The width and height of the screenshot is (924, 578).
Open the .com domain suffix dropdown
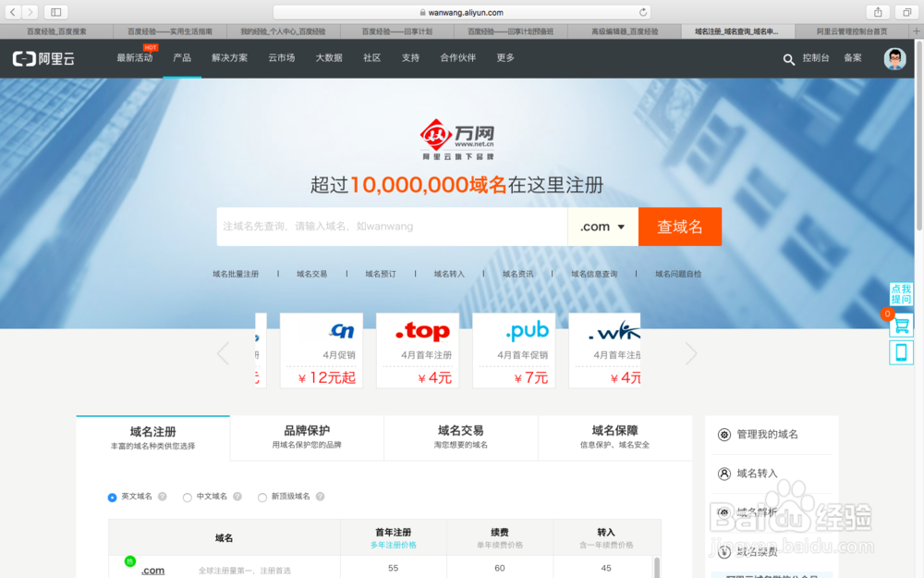coord(602,227)
